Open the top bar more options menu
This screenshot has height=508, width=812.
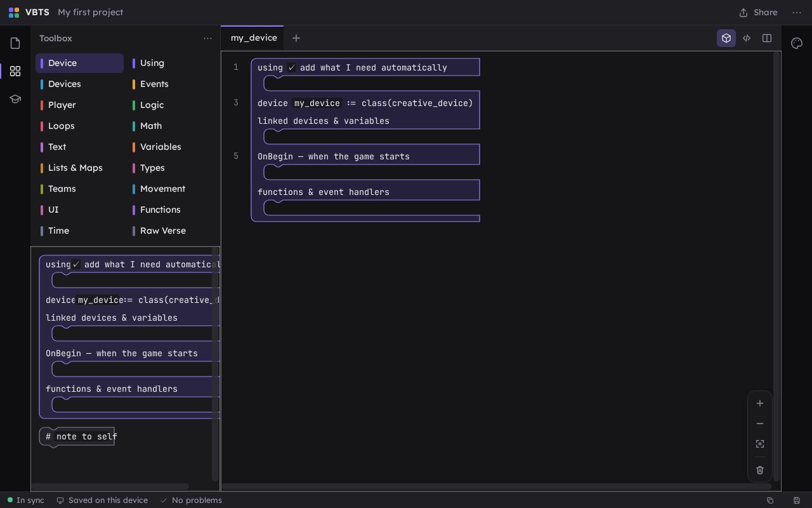pyautogui.click(x=797, y=12)
